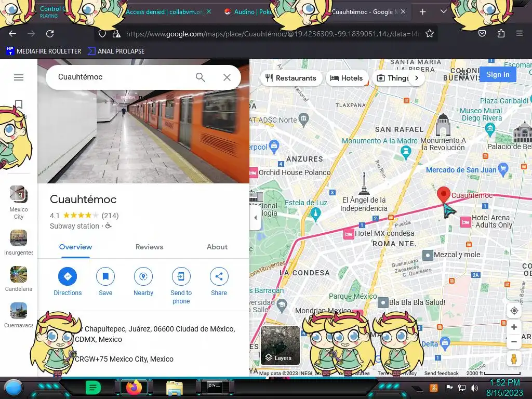The width and height of the screenshot is (532, 399).
Task: Open the MEDIAFIRE ROULETTER bookmark
Action: pos(44,51)
